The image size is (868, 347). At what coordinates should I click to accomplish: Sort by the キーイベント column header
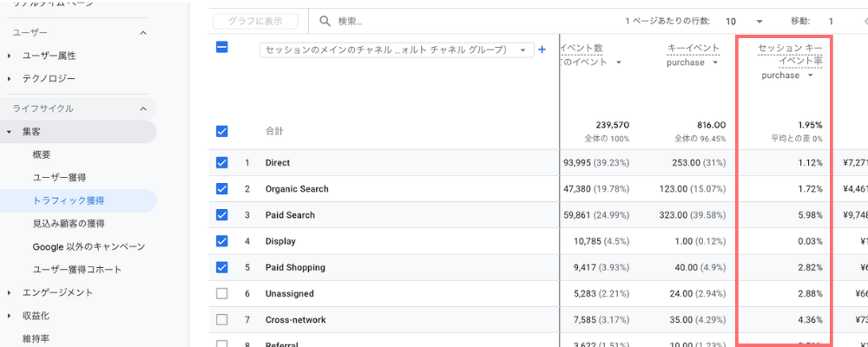click(694, 49)
